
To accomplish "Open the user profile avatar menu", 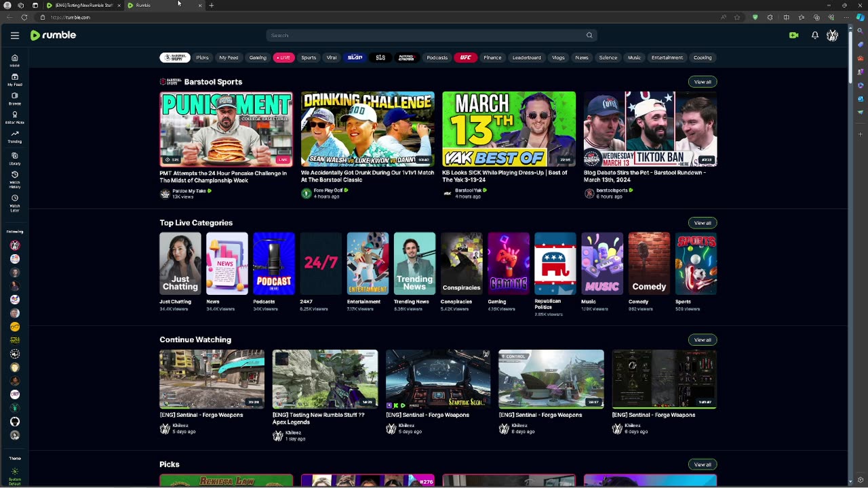I will click(832, 35).
